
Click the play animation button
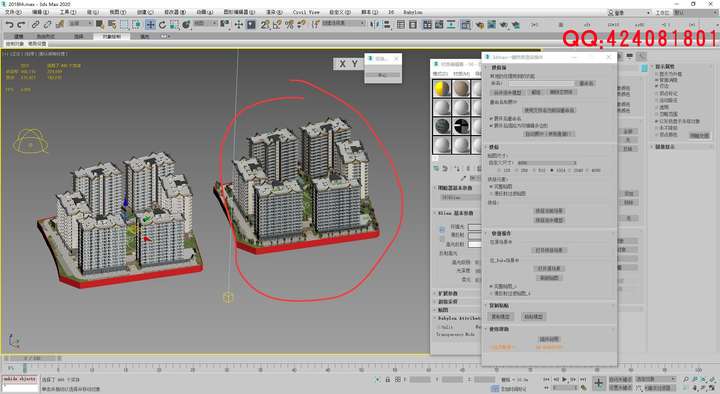click(564, 379)
